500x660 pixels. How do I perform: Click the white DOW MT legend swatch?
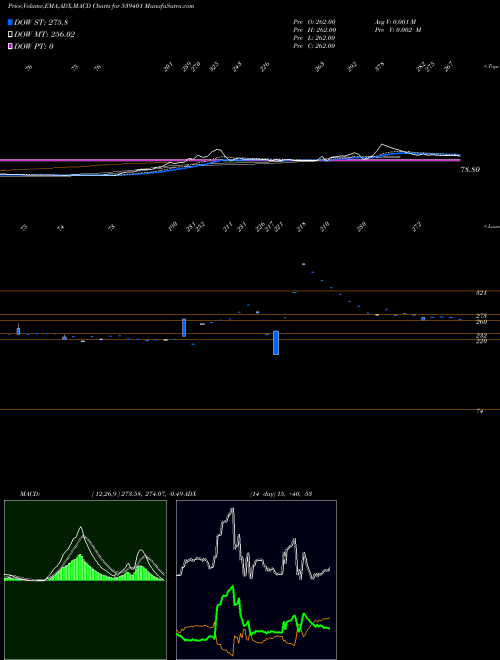(x=11, y=34)
